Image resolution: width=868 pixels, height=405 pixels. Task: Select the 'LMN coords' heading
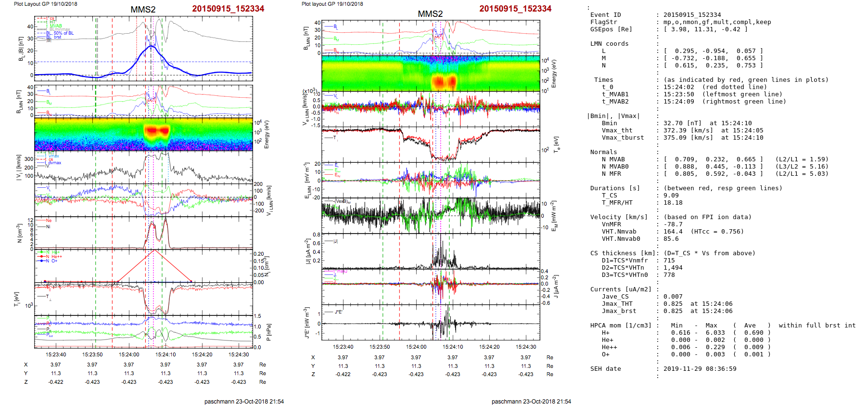click(610, 44)
